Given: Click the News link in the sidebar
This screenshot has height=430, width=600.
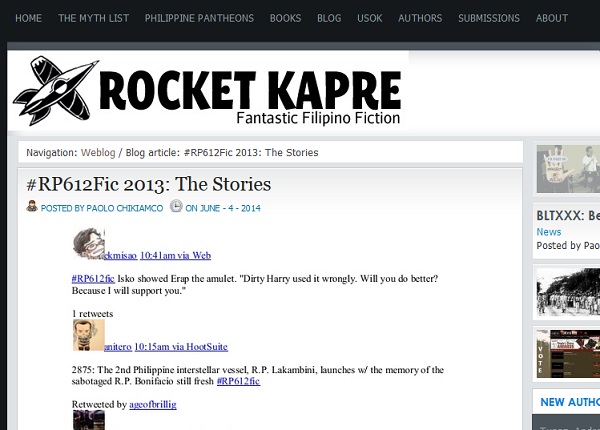Looking at the screenshot, I should (x=549, y=232).
